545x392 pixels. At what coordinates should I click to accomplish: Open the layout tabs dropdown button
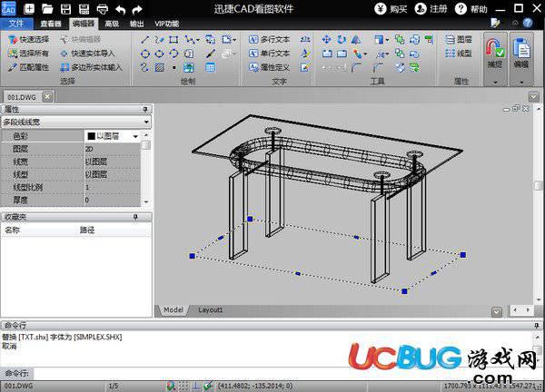497,312
